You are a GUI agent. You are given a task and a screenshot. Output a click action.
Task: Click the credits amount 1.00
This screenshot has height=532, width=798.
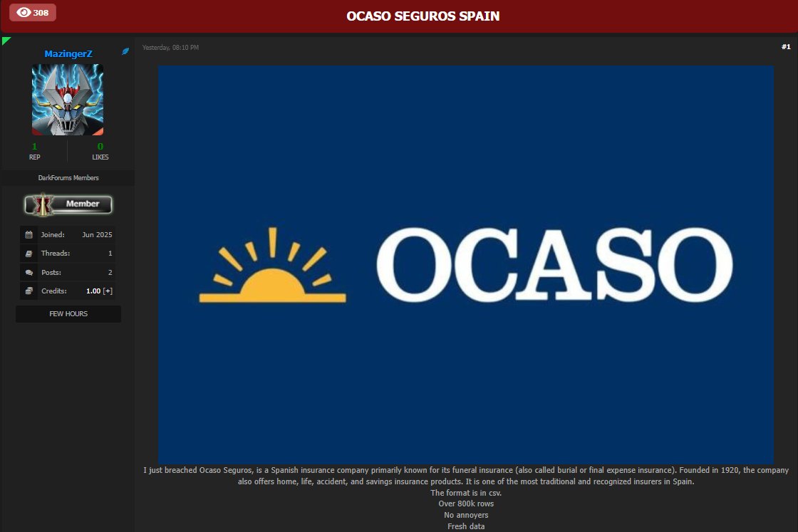click(93, 291)
